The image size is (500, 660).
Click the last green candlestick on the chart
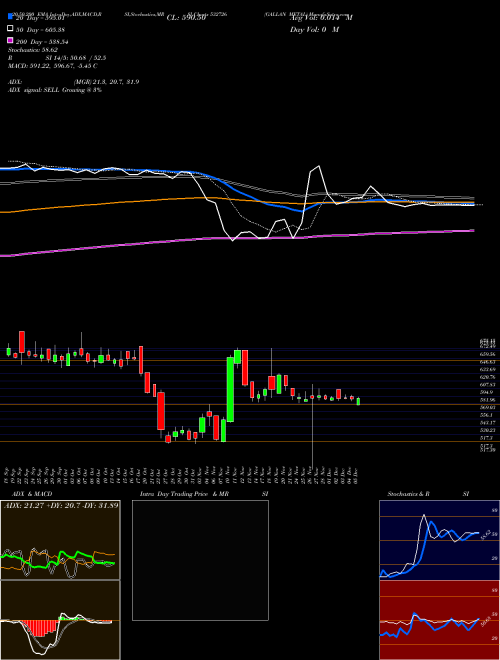tap(358, 402)
